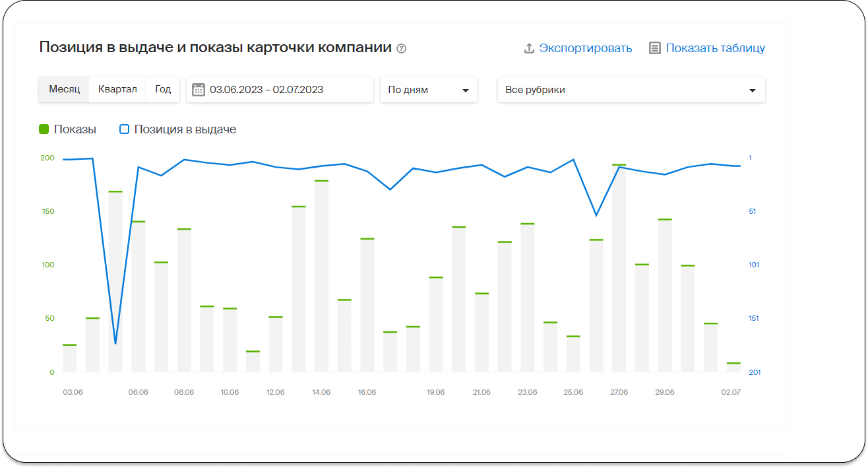Click the Экспортировать link
This screenshot has width=868, height=468.
[585, 48]
